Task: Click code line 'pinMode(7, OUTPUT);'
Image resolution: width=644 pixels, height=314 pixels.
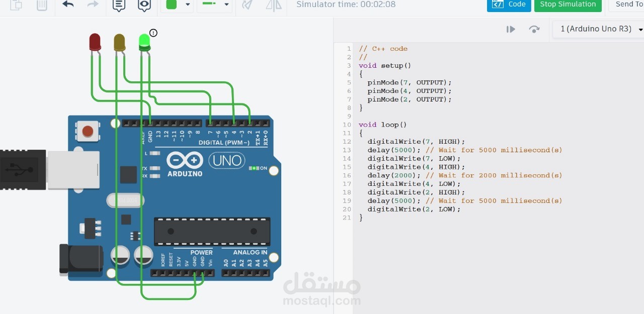Action: (x=410, y=82)
